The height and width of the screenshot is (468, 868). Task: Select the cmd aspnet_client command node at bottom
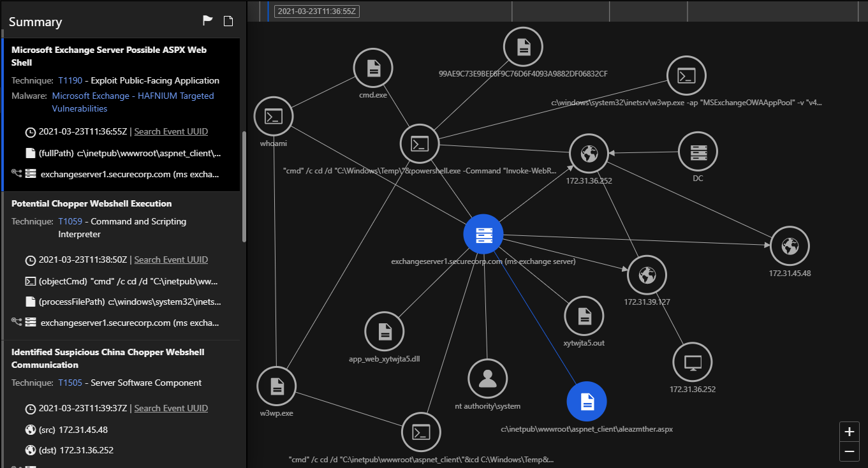tap(422, 432)
